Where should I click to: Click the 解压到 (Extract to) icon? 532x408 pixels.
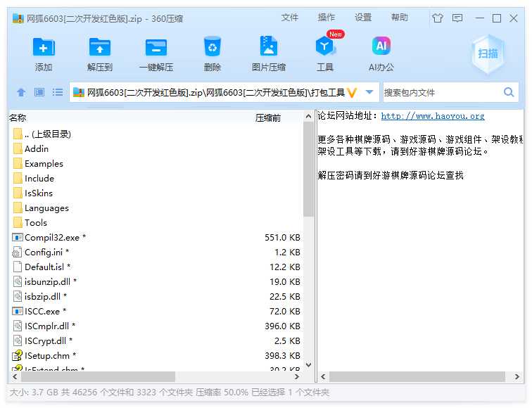(x=99, y=47)
